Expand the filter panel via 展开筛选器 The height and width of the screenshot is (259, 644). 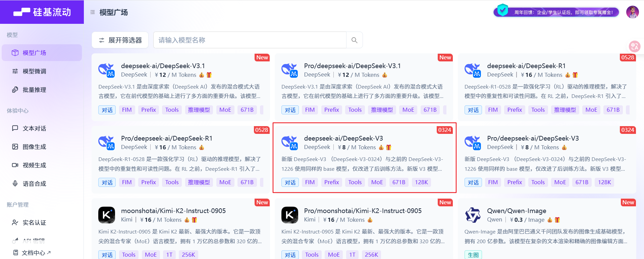tap(120, 40)
